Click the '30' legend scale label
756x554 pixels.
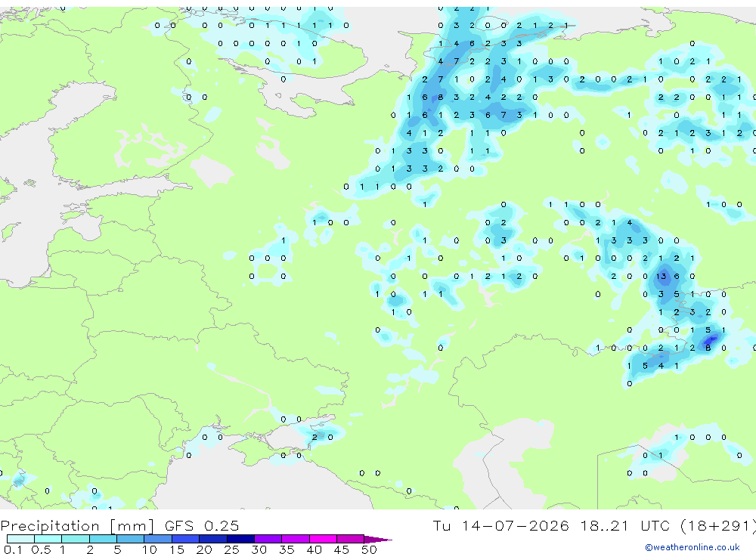click(259, 549)
